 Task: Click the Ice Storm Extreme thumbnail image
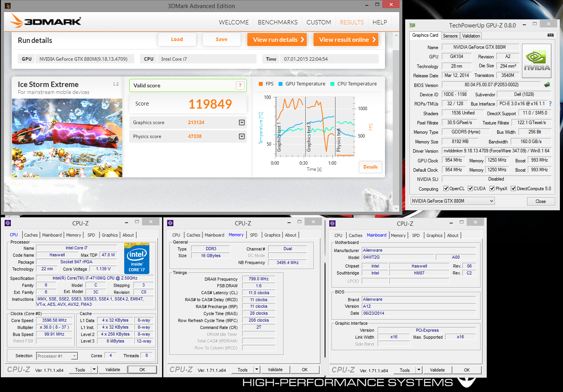pos(67,138)
